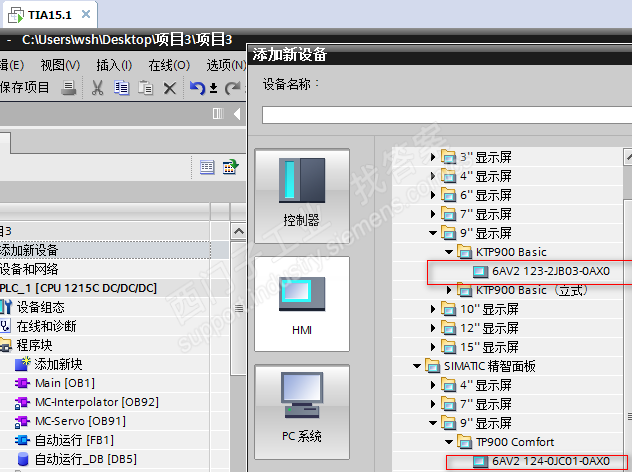The height and width of the screenshot is (472, 632).
Task: Click 添加新块 add new block
Action: (x=58, y=364)
